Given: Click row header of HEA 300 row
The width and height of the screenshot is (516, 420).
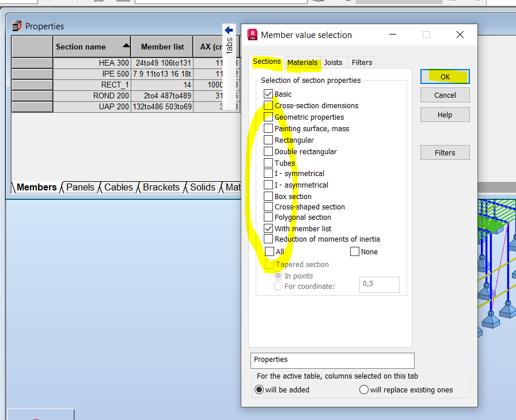Looking at the screenshot, I should point(32,63).
